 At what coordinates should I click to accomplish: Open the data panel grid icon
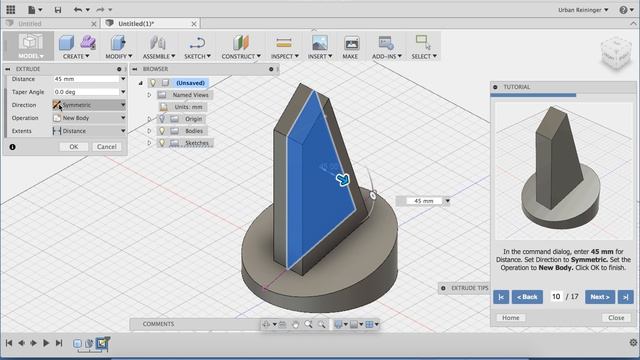point(11,9)
